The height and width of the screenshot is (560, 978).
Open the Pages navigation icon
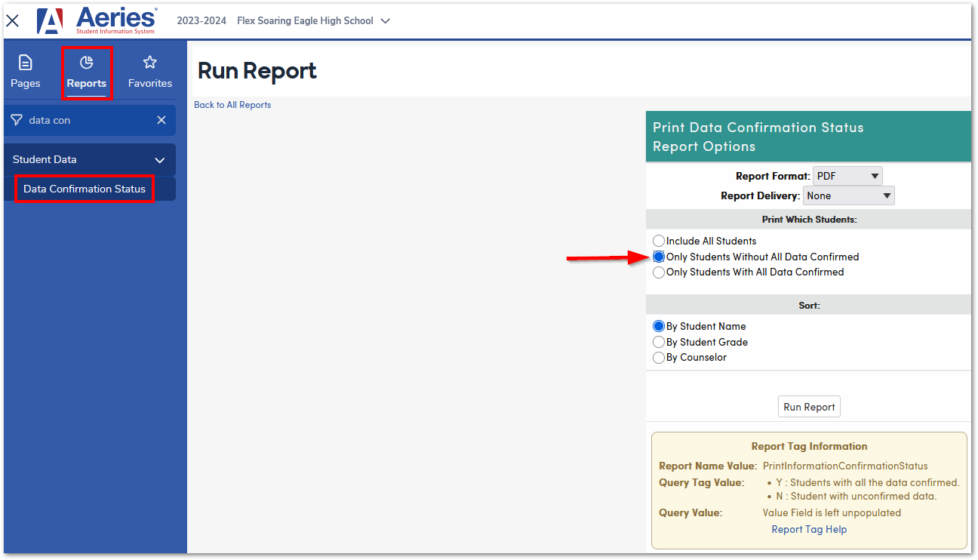tap(25, 72)
